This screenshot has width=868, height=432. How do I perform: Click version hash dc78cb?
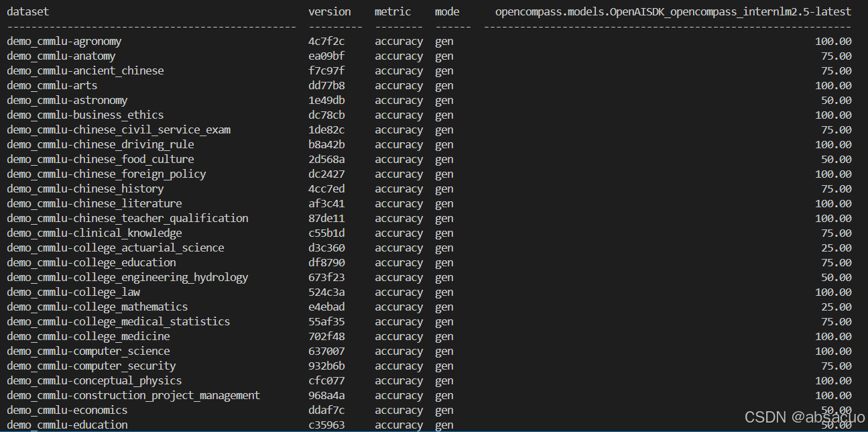pyautogui.click(x=326, y=115)
